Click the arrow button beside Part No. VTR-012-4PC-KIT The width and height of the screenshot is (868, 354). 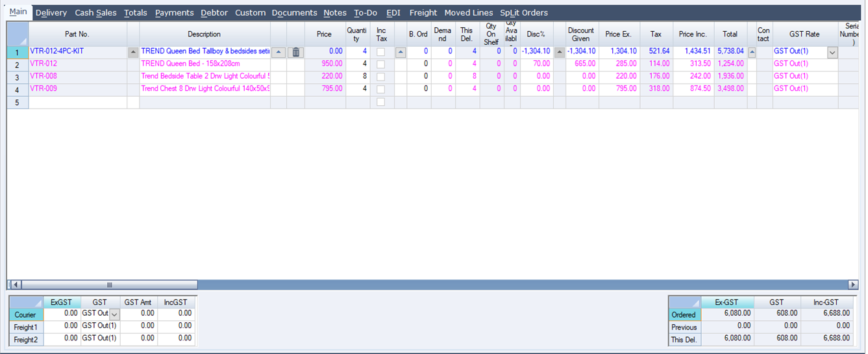click(133, 52)
